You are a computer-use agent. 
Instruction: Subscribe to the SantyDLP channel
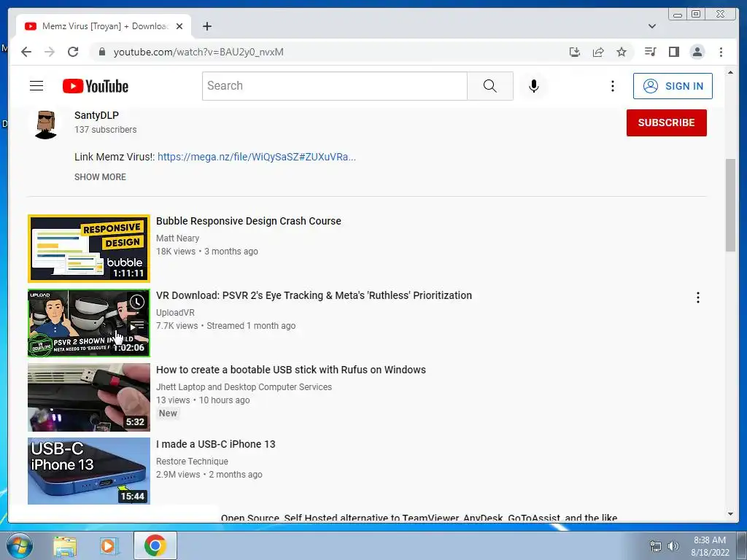(667, 122)
